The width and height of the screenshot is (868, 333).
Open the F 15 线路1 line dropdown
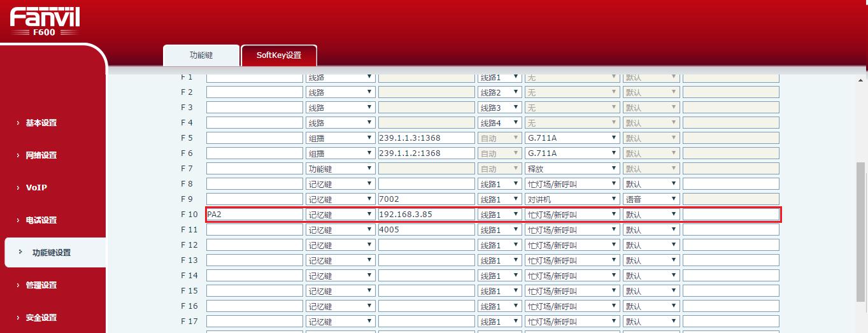pos(500,291)
